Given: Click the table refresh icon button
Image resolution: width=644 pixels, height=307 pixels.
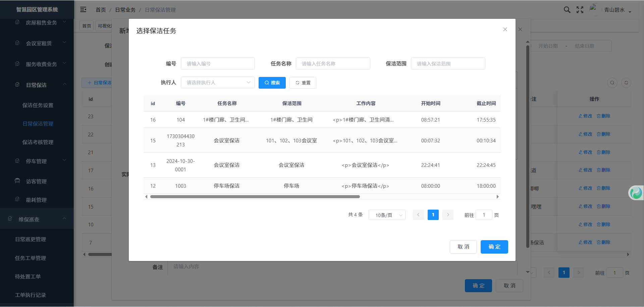Looking at the screenshot, I should pyautogui.click(x=626, y=83).
